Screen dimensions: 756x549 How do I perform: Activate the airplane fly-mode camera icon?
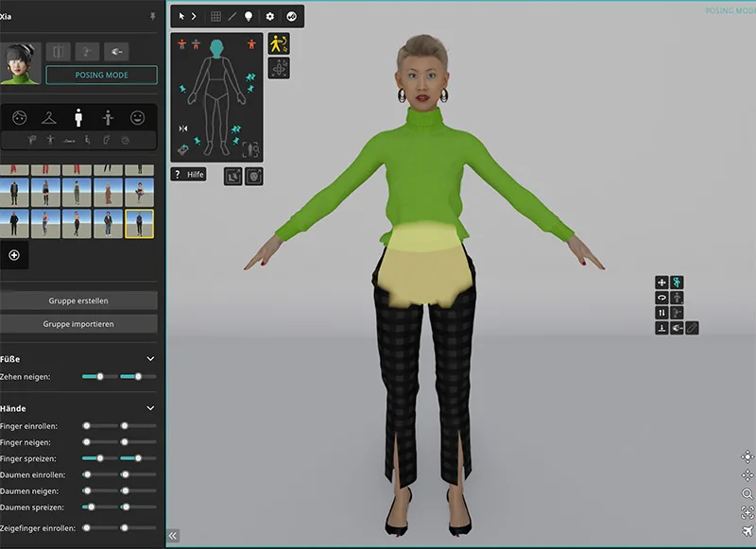pyautogui.click(x=747, y=531)
